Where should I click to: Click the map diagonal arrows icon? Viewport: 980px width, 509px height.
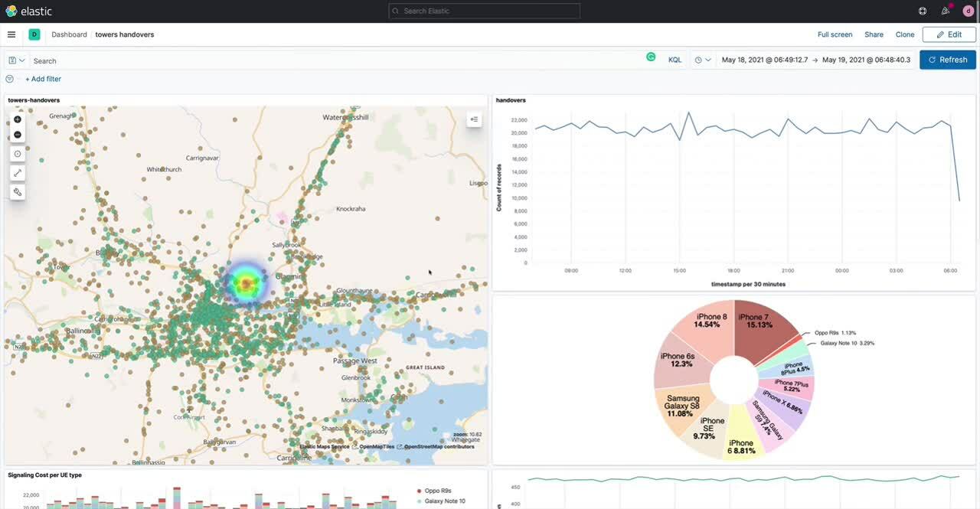coord(18,173)
